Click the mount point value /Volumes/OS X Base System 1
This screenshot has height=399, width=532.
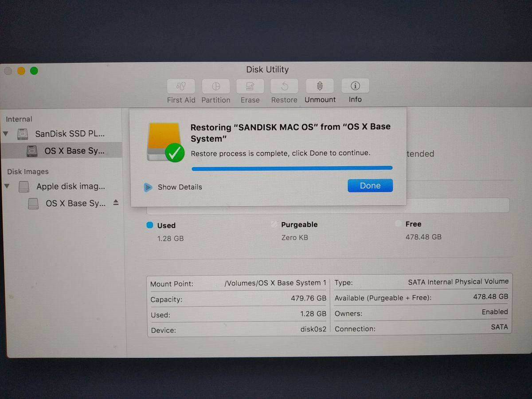(275, 283)
